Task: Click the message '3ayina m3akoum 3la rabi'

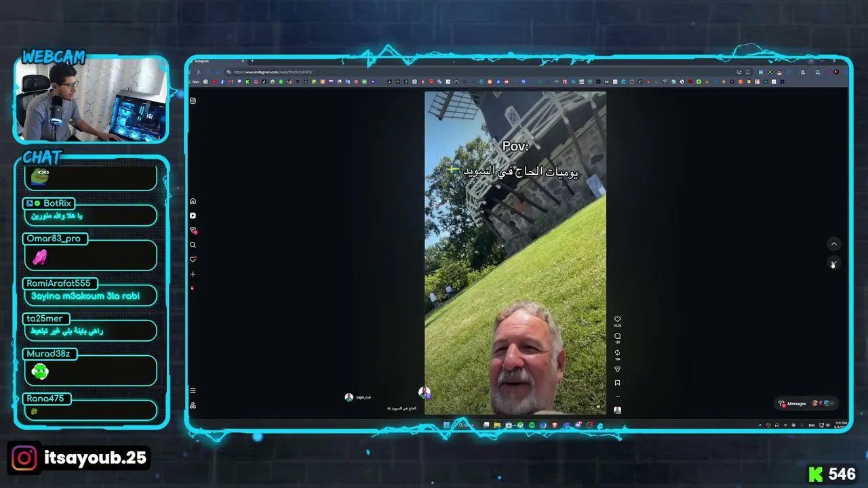Action: 85,296
